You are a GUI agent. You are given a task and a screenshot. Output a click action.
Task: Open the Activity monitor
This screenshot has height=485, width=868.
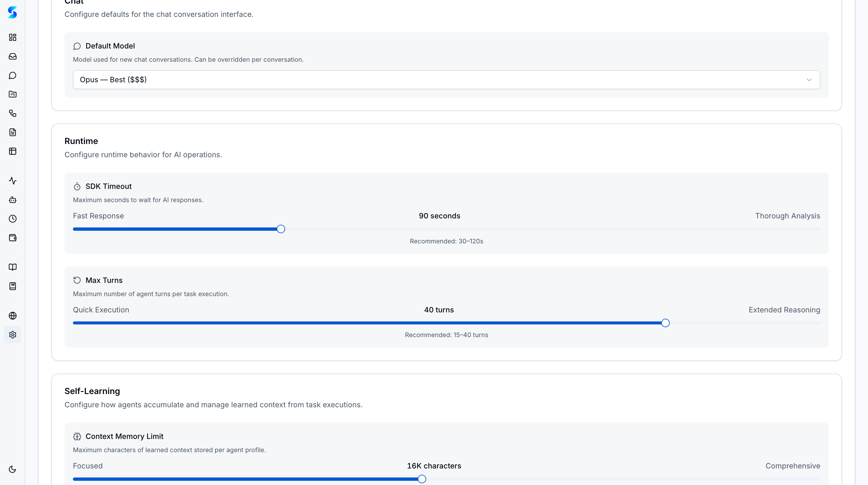(x=12, y=180)
